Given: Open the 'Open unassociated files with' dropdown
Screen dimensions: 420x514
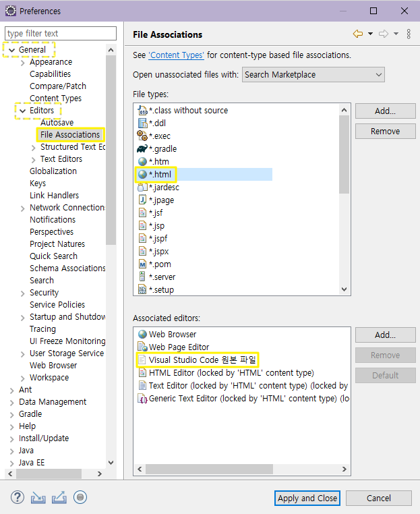Looking at the screenshot, I should click(313, 75).
